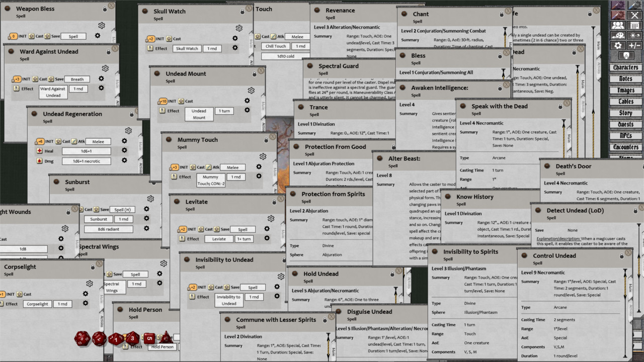Screen dimensions: 644x362
Task: Cycle the Breath save type on Ward Against Undead
Action: click(x=77, y=79)
